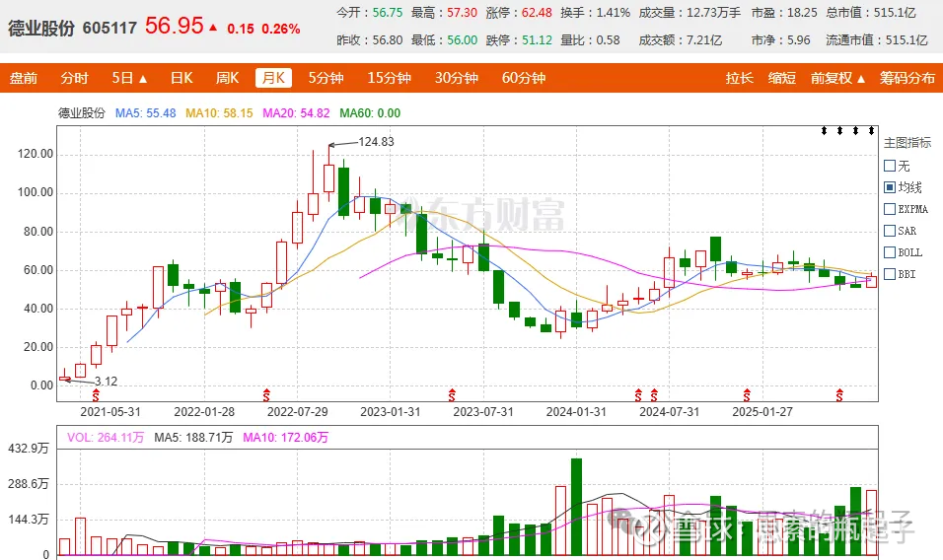Enable the BOLL indicator checkbox
Viewport: 943px width, 560px height.
890,252
